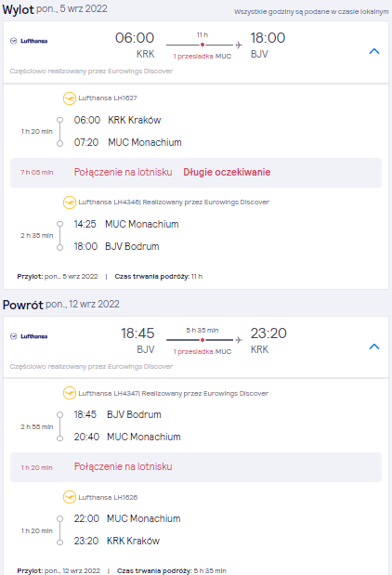The height and width of the screenshot is (575, 392).
Task: Click the airplane icon on outbound route line
Action: click(x=239, y=45)
